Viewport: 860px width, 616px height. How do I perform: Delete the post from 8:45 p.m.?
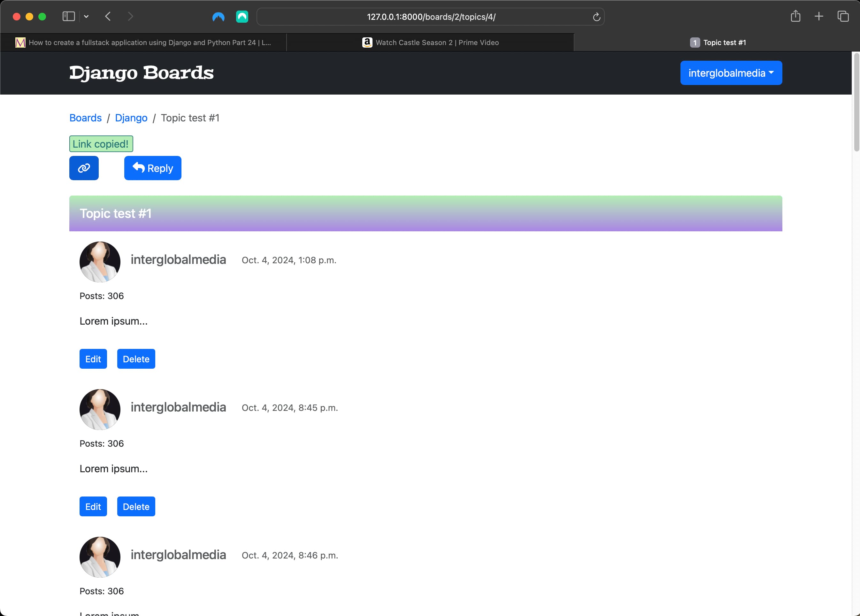(136, 506)
